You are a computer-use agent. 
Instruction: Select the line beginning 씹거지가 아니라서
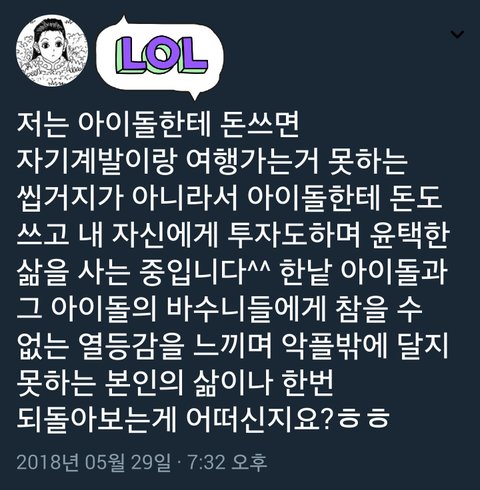229,198
